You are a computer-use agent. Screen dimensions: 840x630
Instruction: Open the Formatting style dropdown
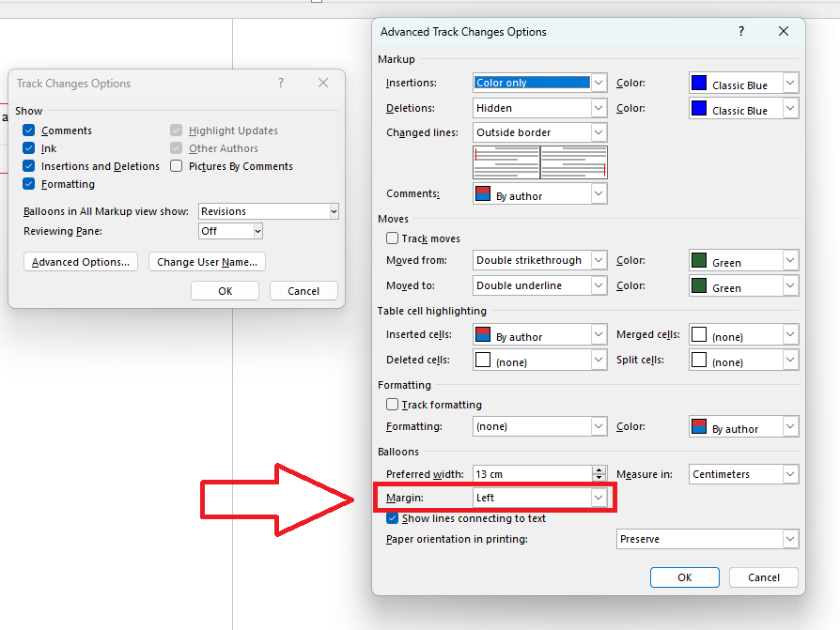click(x=540, y=426)
